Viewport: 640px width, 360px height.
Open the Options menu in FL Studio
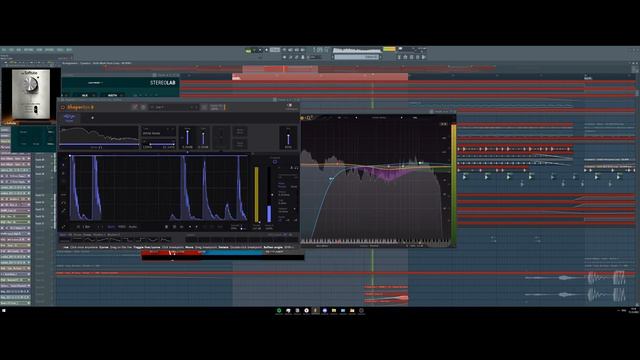pos(49,50)
